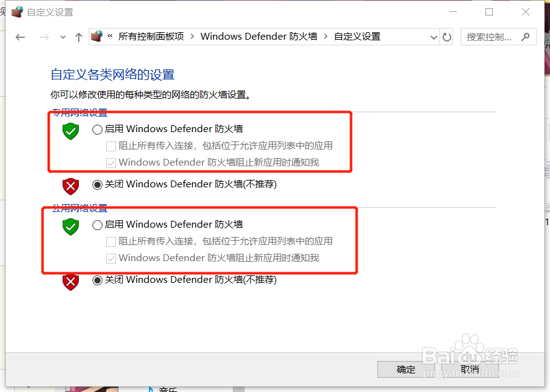
Task: Click the forward navigation arrow
Action: [x=44, y=37]
